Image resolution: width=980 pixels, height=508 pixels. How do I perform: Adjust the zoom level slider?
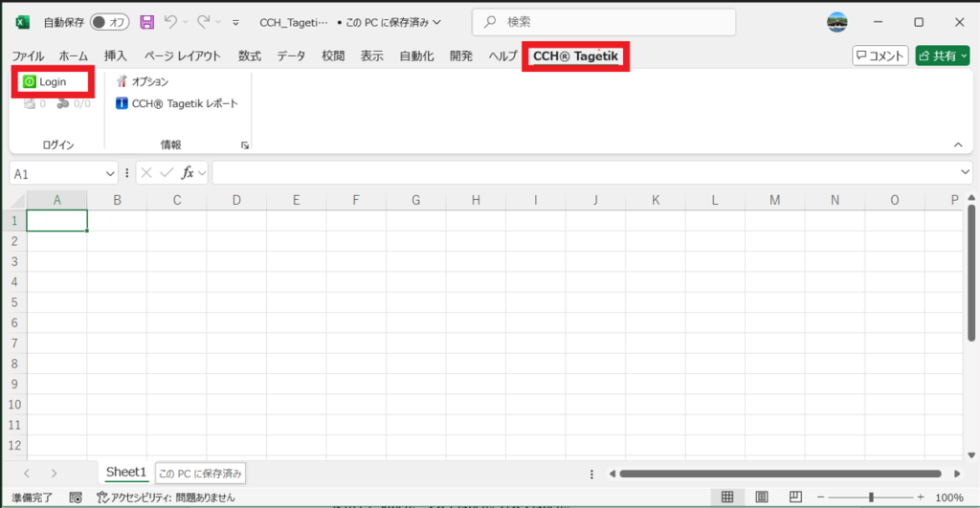[871, 497]
